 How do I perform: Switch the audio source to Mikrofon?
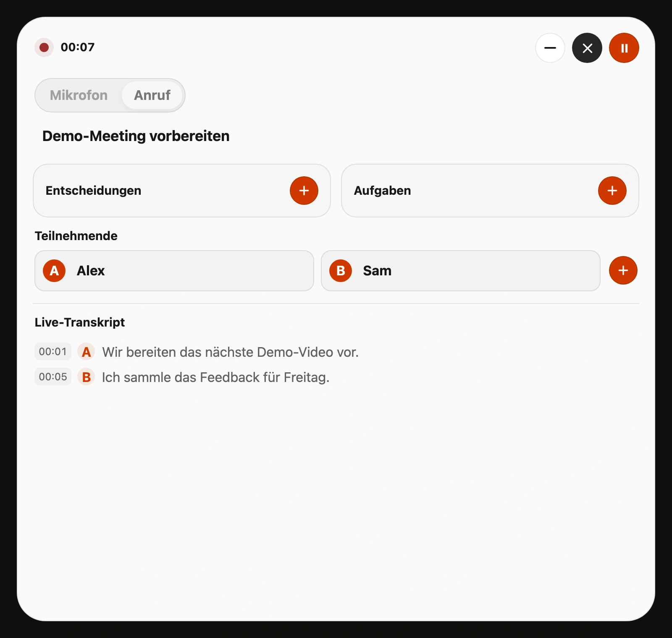click(x=79, y=95)
